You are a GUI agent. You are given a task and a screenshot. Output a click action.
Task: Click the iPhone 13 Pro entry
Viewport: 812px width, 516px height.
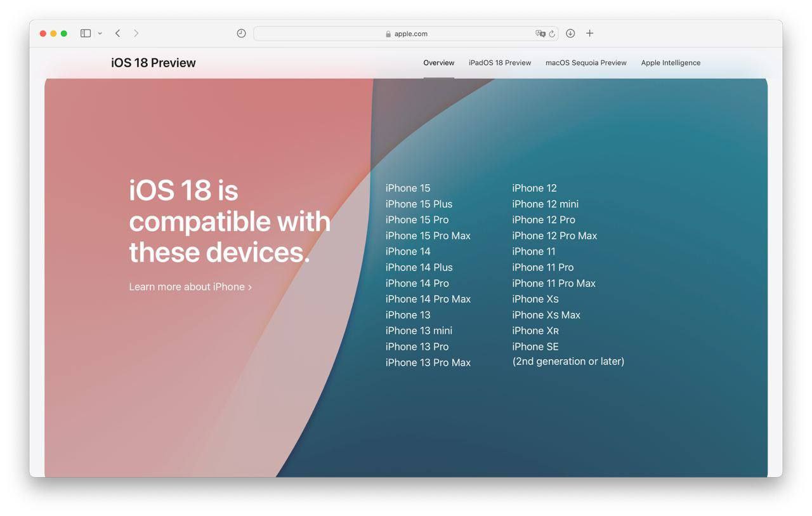tap(417, 347)
